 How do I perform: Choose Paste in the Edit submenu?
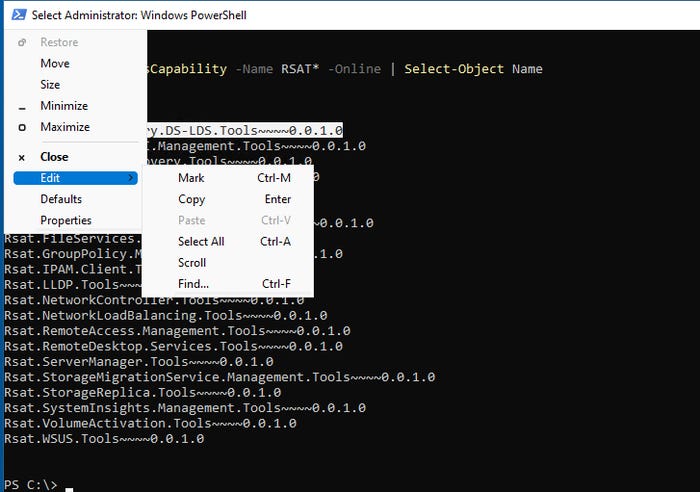(x=228, y=220)
